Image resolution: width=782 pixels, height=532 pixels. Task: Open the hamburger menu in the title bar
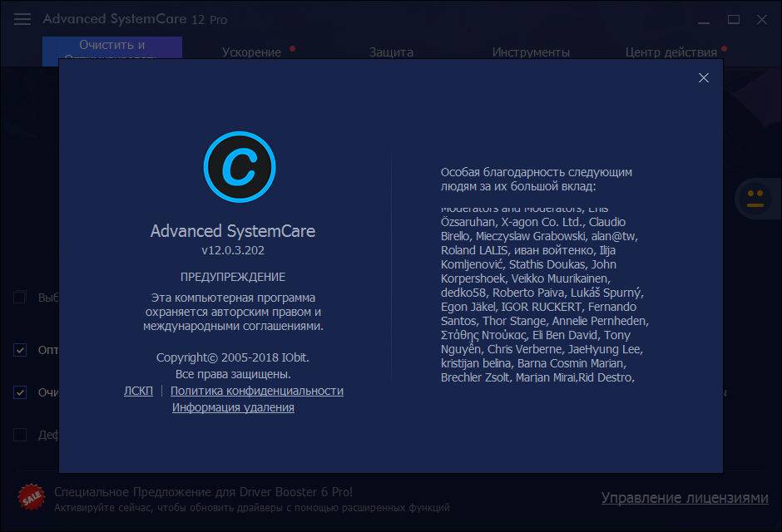[x=22, y=19]
